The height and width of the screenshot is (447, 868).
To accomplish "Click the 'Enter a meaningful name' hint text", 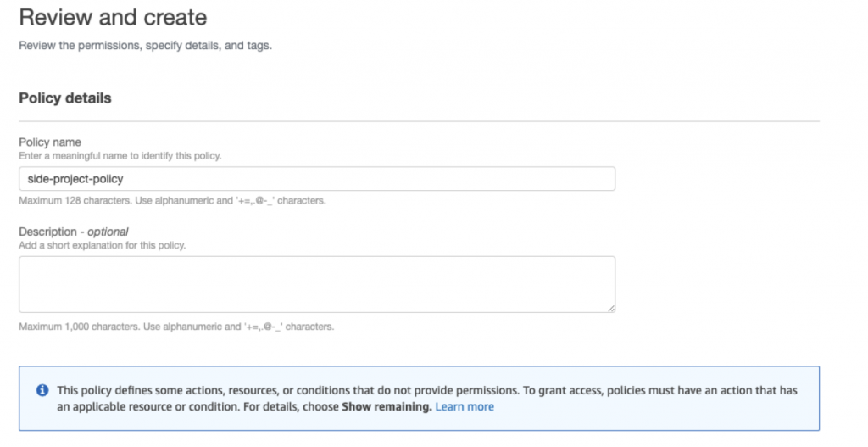I will click(x=120, y=156).
